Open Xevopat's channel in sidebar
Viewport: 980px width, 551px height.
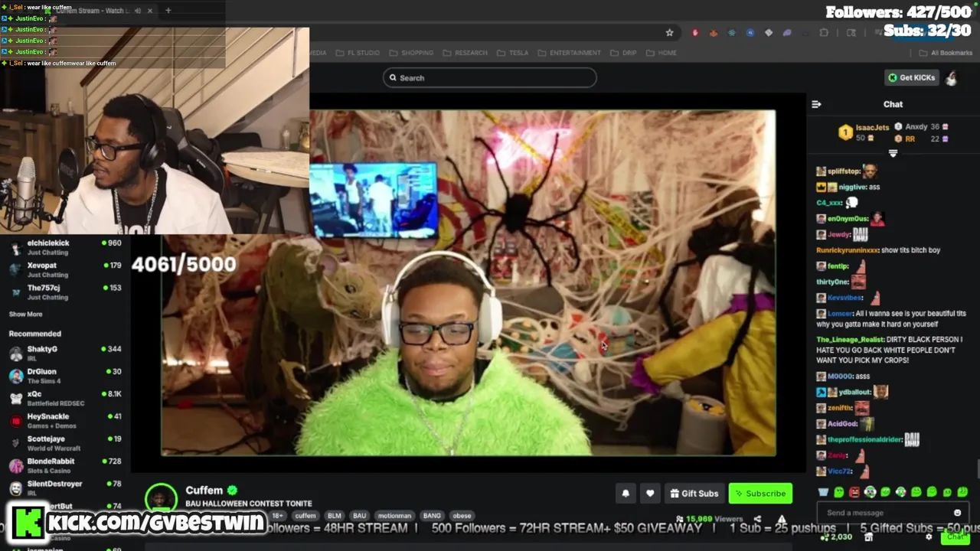coord(65,269)
